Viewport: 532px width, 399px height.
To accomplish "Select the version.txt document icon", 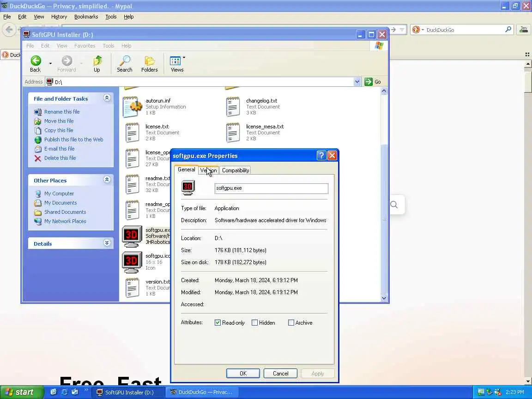I will point(132,288).
